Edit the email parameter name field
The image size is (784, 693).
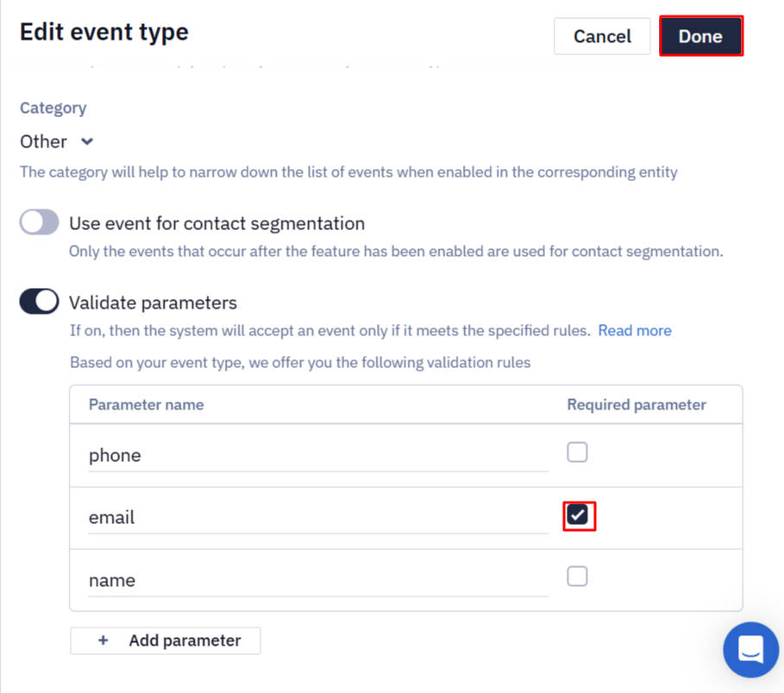click(318, 518)
